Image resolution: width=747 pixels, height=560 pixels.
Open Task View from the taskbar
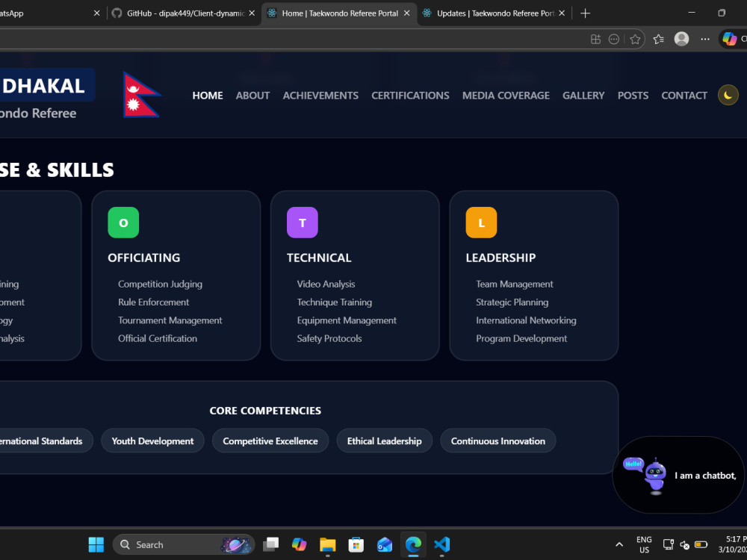pos(270,544)
